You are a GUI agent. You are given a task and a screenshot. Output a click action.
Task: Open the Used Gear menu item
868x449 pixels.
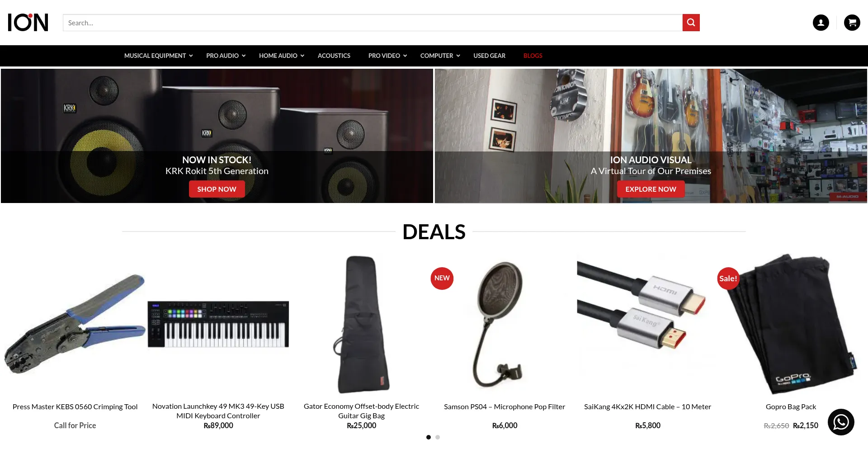(489, 56)
